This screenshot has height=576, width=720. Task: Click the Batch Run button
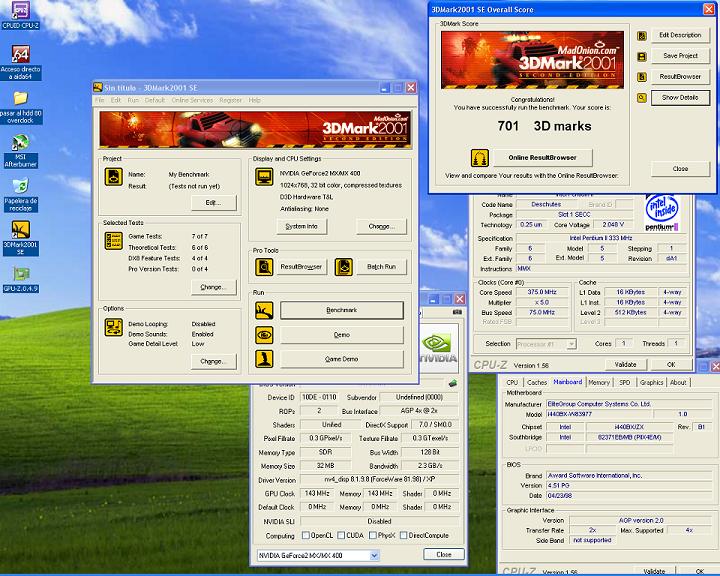tap(381, 267)
